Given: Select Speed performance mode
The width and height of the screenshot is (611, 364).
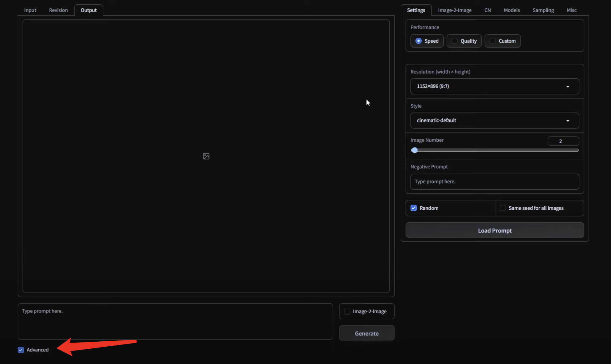Looking at the screenshot, I should tap(419, 41).
